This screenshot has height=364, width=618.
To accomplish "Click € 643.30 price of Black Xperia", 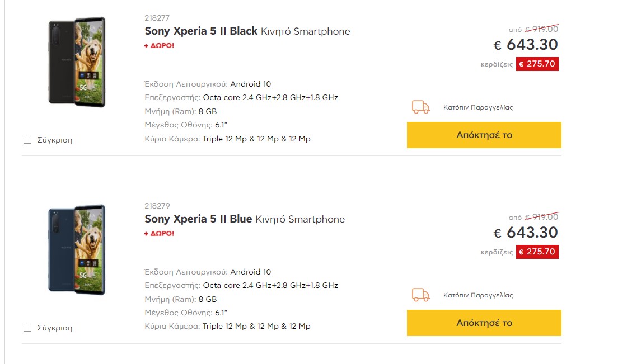I will pyautogui.click(x=526, y=45).
